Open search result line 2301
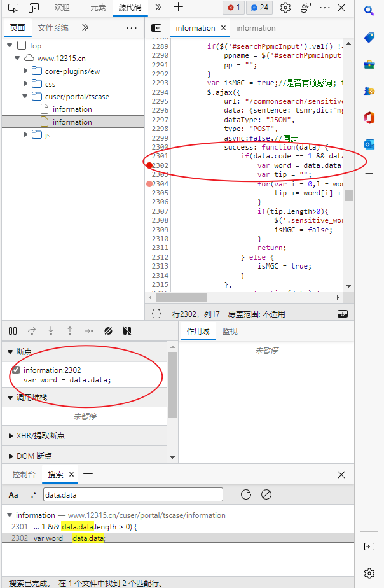Screen dimensions: 384x588 (177, 526)
